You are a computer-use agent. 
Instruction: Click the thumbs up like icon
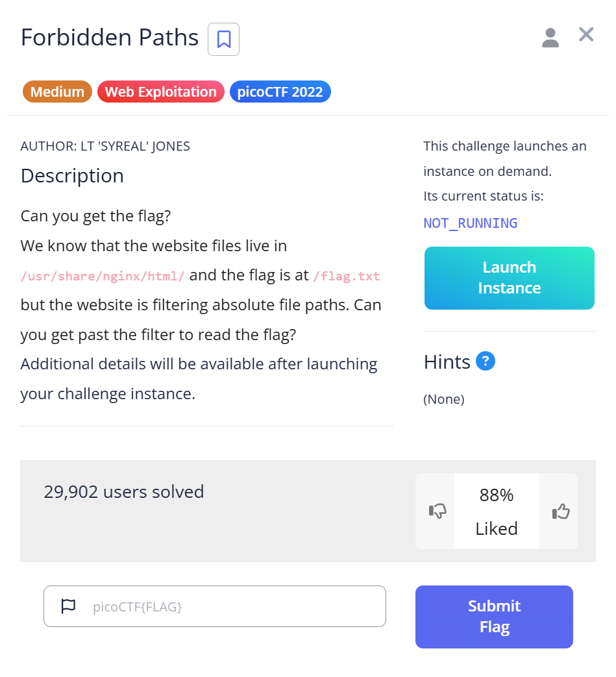[x=560, y=511]
